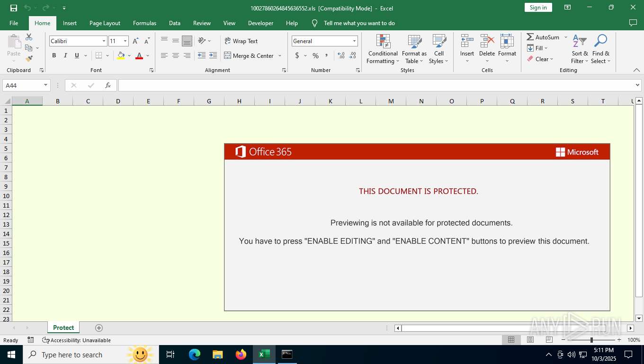The height and width of the screenshot is (364, 644).
Task: Click the Fill Color paint bucket
Action: click(x=121, y=55)
